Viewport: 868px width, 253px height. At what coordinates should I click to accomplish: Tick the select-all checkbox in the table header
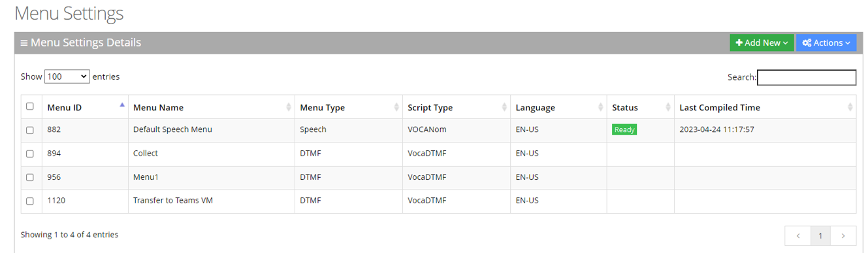click(x=29, y=107)
